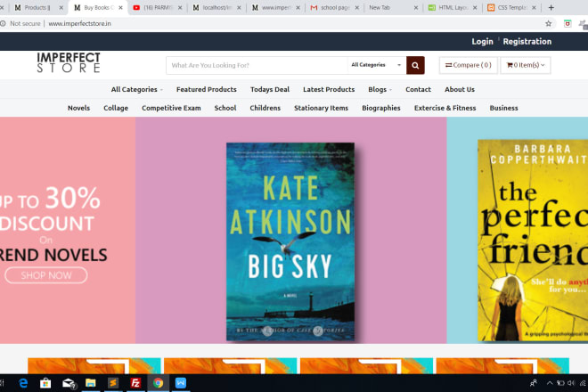Click the People icon in taskbar

pyautogui.click(x=534, y=383)
